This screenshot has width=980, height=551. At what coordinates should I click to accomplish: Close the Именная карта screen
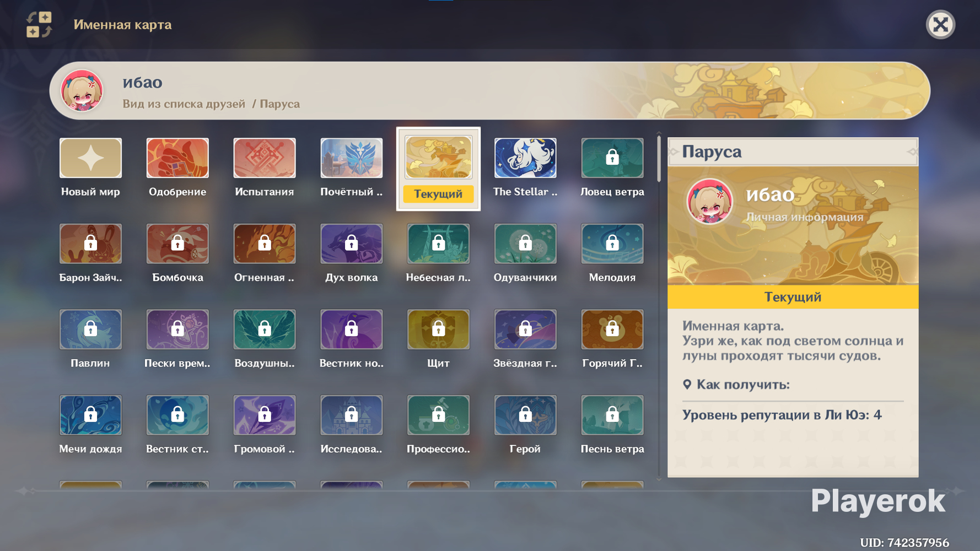pyautogui.click(x=940, y=25)
